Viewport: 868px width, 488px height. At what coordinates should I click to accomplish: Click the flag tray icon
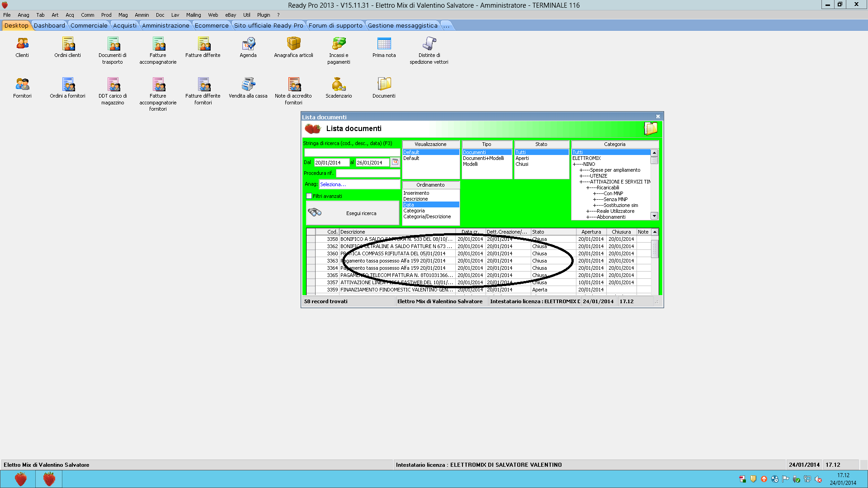786,479
